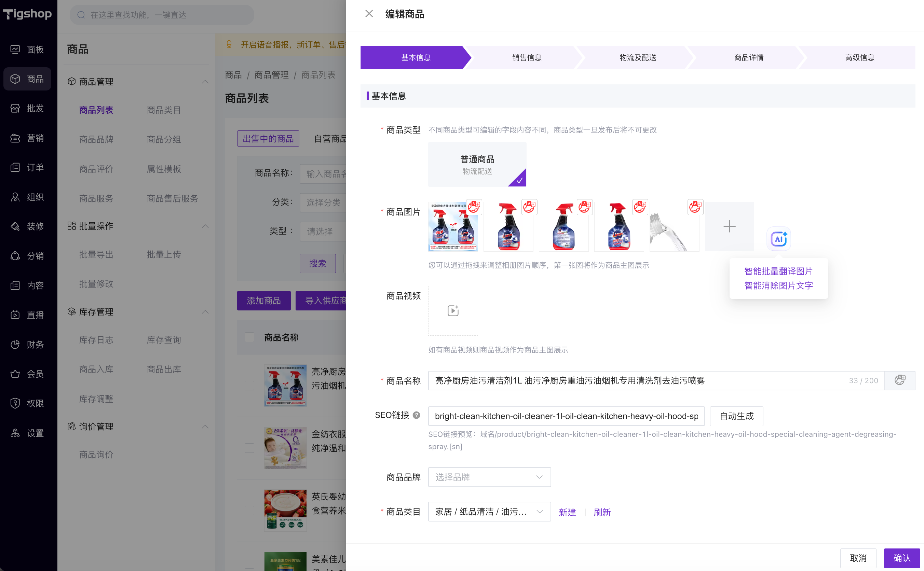Image resolution: width=924 pixels, height=571 pixels.
Task: Open the 装修 sidebar icon
Action: (x=15, y=226)
